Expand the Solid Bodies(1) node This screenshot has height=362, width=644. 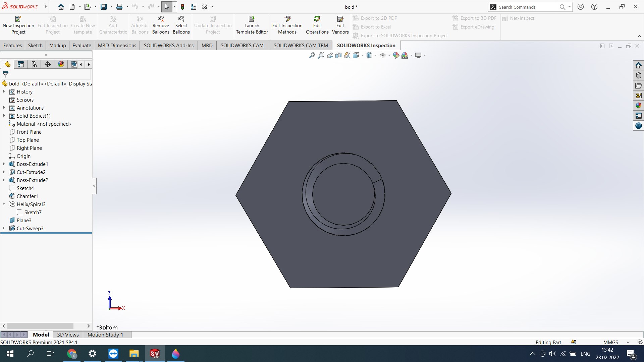point(4,116)
